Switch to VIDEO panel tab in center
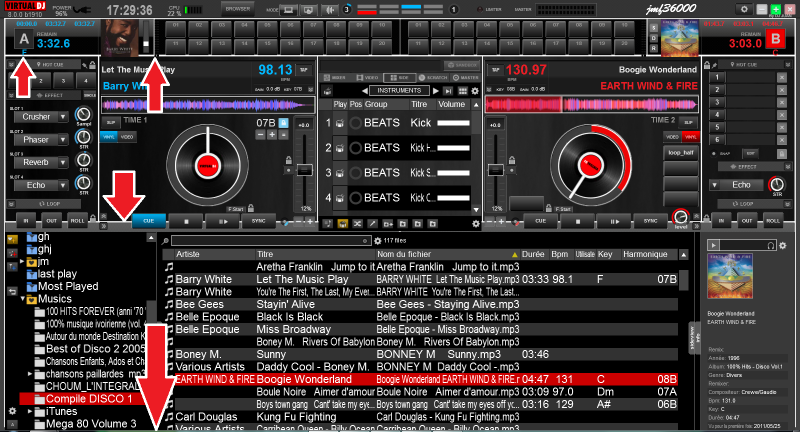The image size is (800, 432). [x=368, y=78]
